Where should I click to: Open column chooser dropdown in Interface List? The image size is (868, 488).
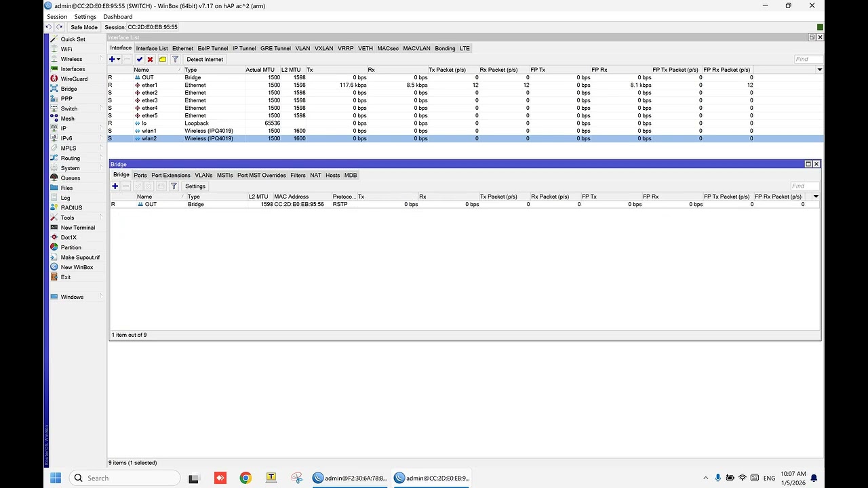pos(819,70)
